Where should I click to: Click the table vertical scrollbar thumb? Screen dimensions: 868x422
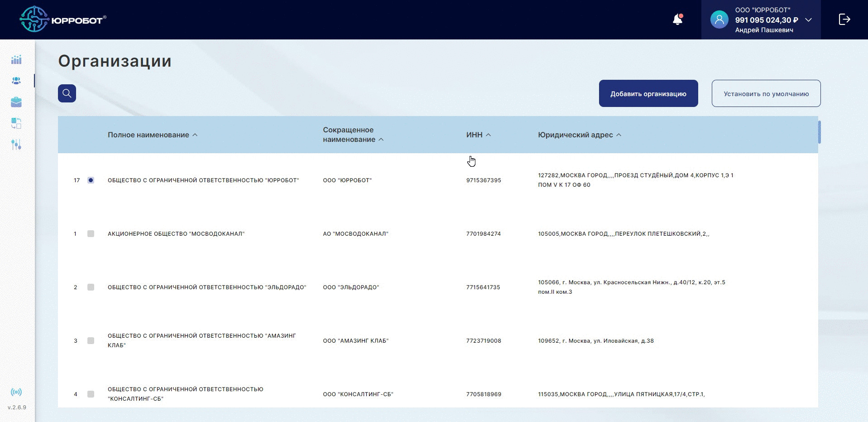coord(820,132)
